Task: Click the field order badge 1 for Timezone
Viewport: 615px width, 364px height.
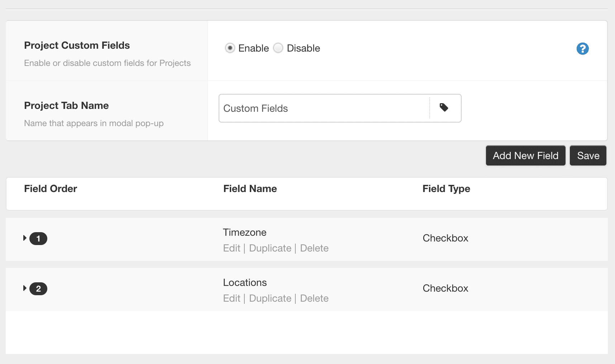Action: point(38,238)
